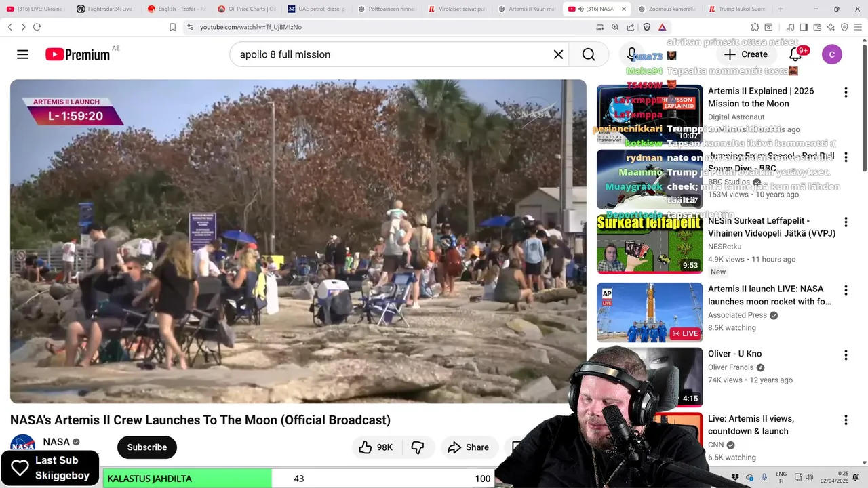
Task: Open taskbar clock and date
Action: tap(835, 477)
